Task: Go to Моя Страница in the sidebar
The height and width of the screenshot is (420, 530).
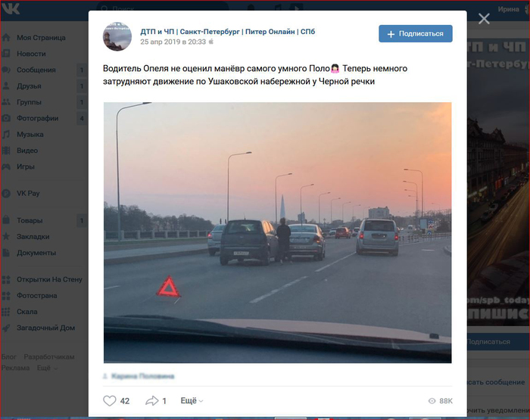Action: (x=41, y=38)
